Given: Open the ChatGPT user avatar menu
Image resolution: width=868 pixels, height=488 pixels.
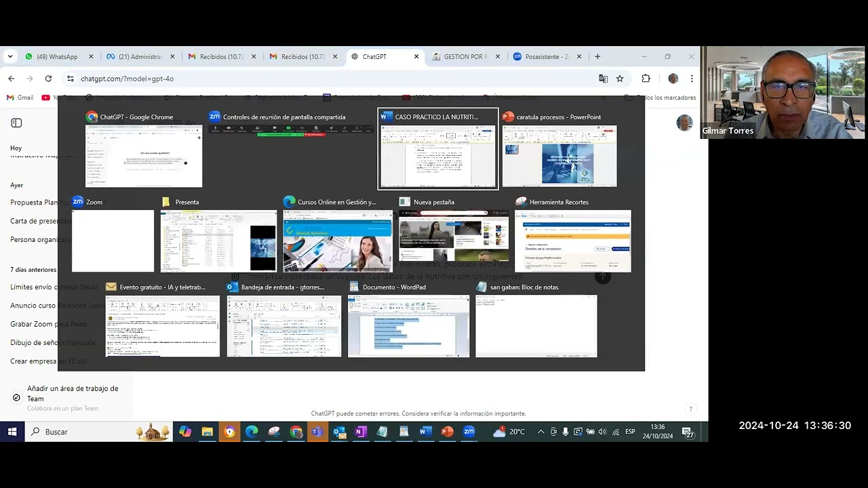Looking at the screenshot, I should (x=684, y=123).
